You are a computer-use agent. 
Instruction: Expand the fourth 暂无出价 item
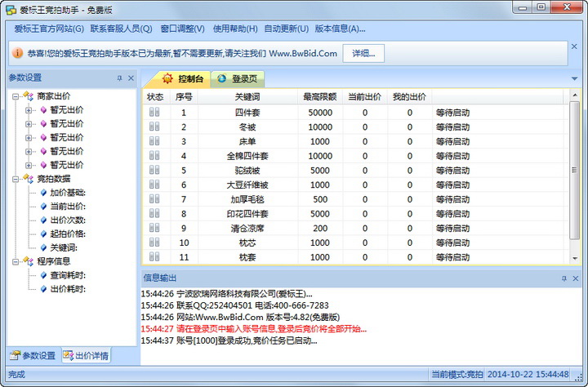click(x=29, y=152)
